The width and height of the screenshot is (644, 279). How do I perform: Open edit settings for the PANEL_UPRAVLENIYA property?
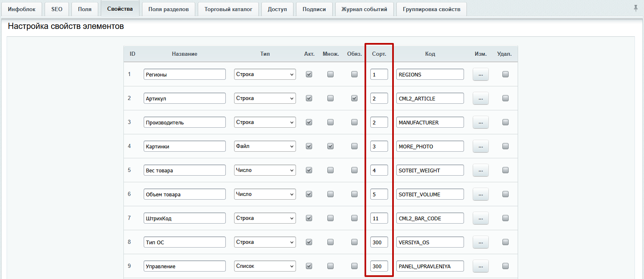tap(480, 266)
